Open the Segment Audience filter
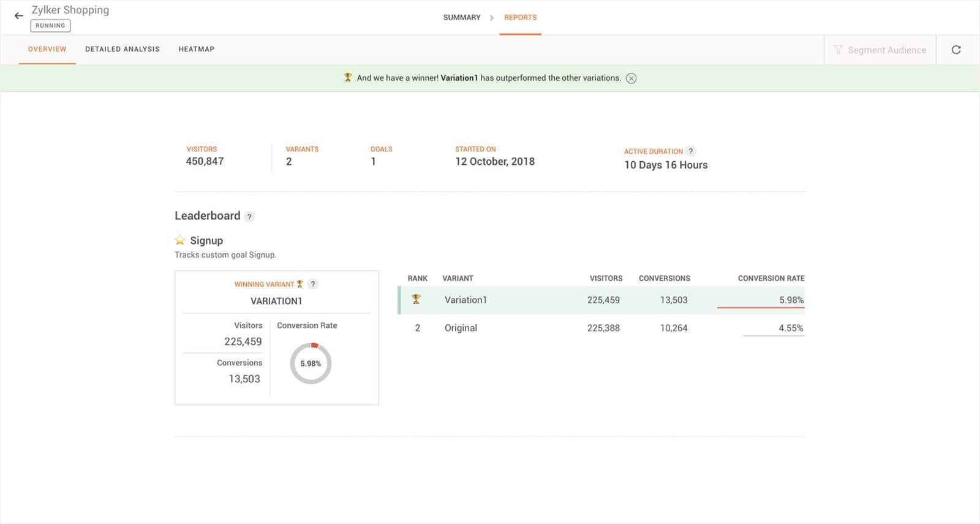The image size is (980, 524). coord(880,50)
